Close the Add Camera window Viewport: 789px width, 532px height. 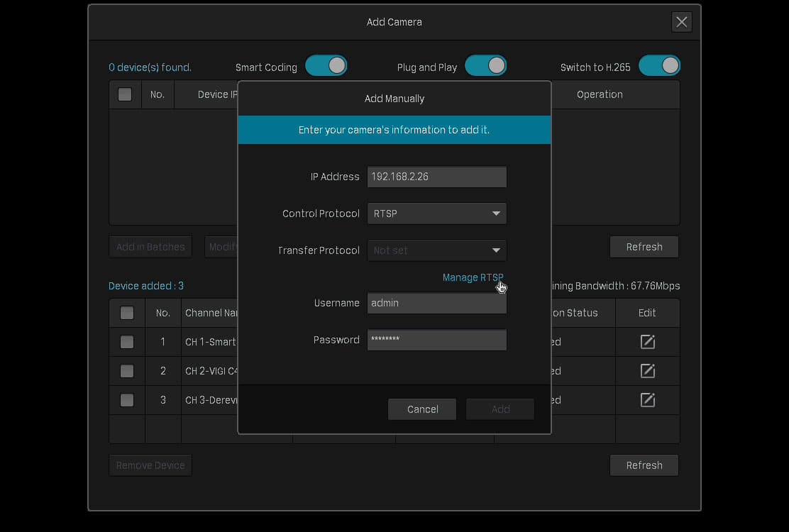tap(681, 22)
